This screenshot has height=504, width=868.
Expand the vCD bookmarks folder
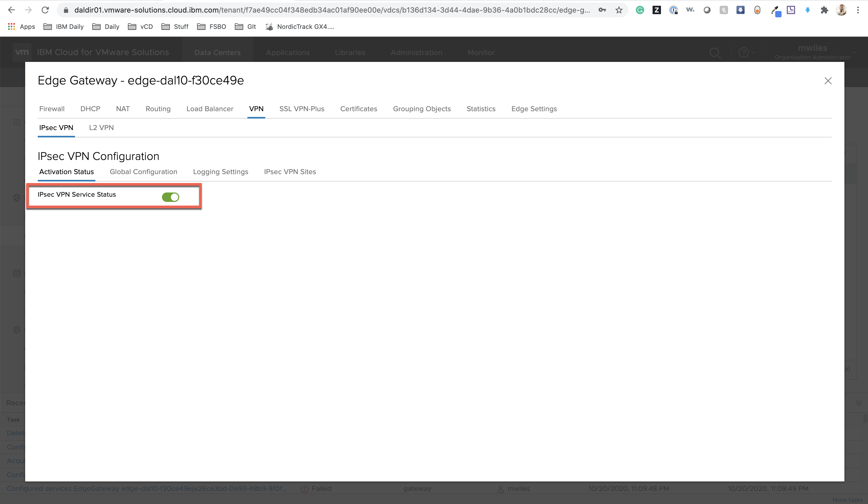click(140, 26)
